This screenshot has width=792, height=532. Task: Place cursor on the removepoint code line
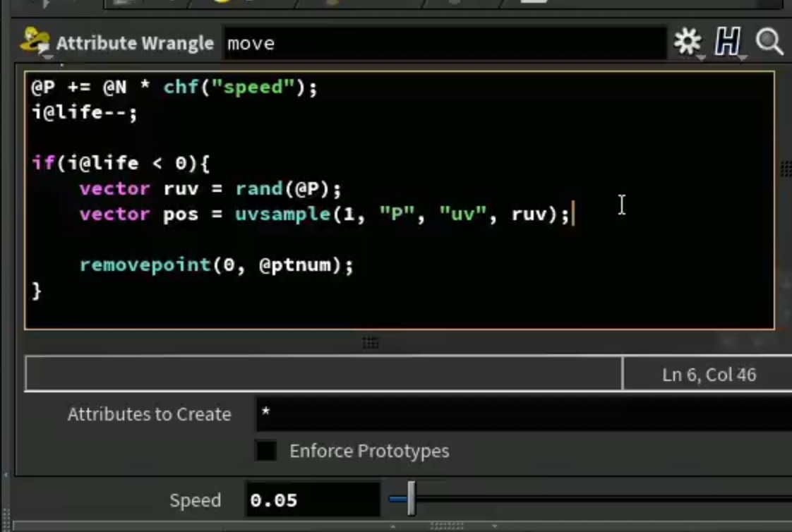tap(216, 265)
